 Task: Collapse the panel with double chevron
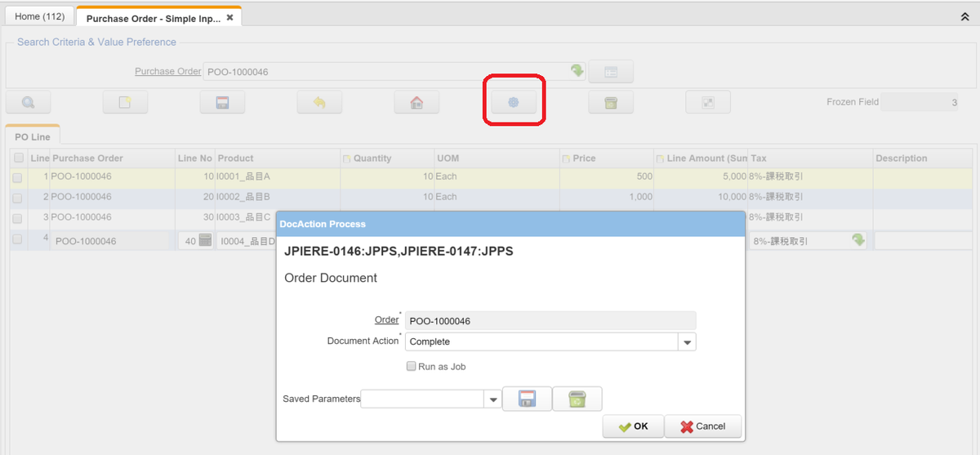[x=964, y=16]
